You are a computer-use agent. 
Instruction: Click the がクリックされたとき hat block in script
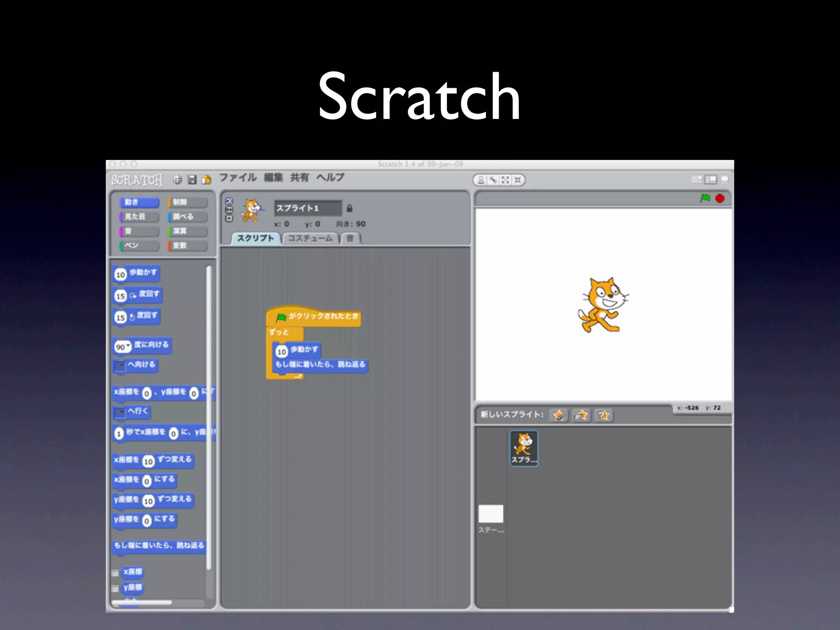(x=314, y=316)
